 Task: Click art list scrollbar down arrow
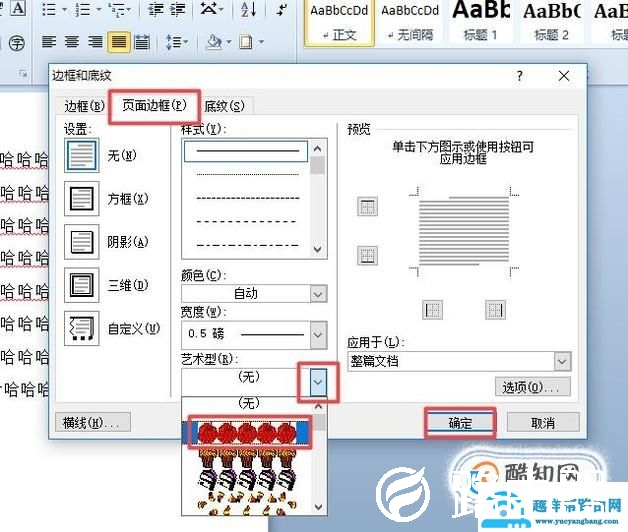[x=319, y=507]
